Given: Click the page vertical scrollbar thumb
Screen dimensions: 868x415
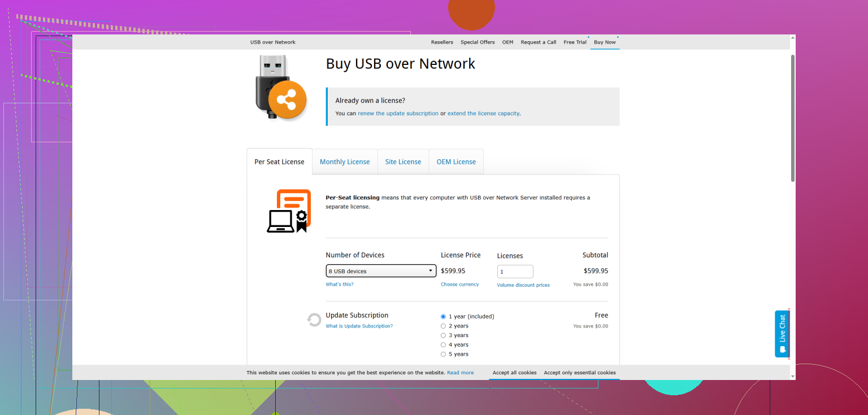Looking at the screenshot, I should 793,118.
